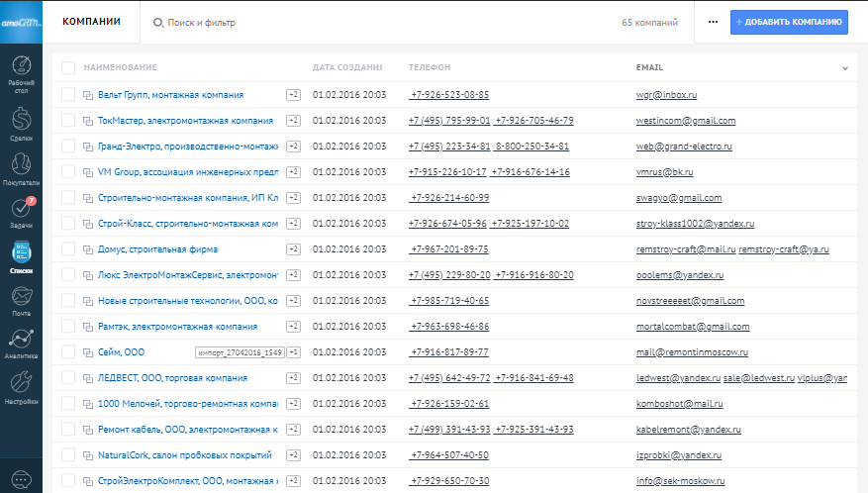Open chat bubble icon at sidebar bottom

[x=21, y=478]
